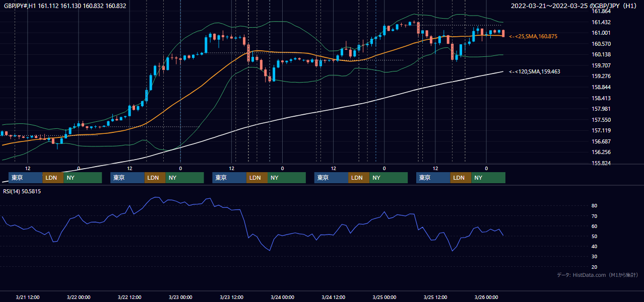
Task: Click the 2022-03-21~2022-03-25 GBP/JPY (H1) title
Action: tap(574, 6)
